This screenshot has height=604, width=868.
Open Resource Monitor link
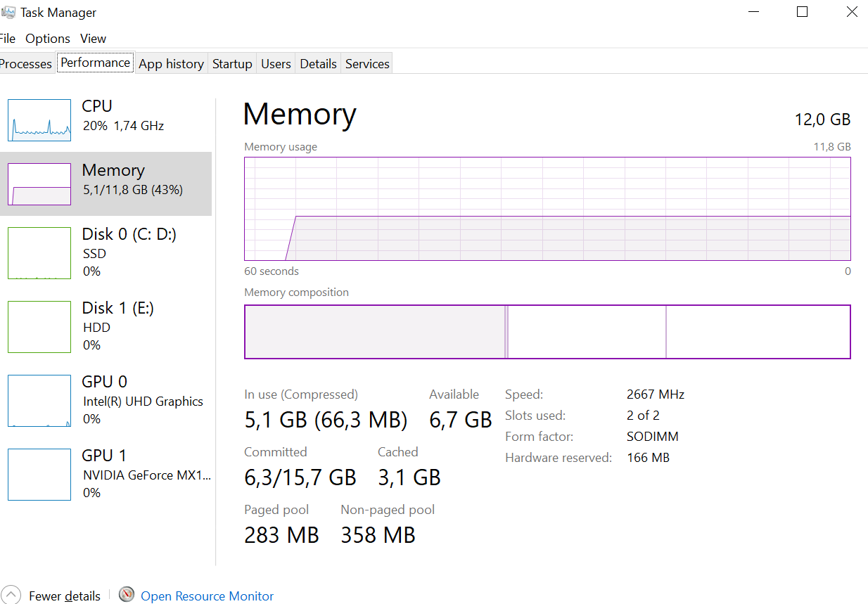pyautogui.click(x=208, y=596)
